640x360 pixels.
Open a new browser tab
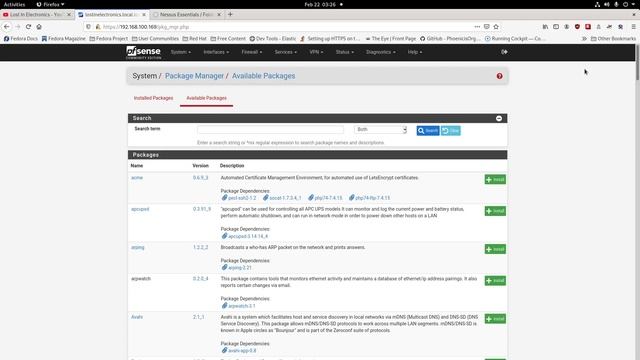click(230, 14)
